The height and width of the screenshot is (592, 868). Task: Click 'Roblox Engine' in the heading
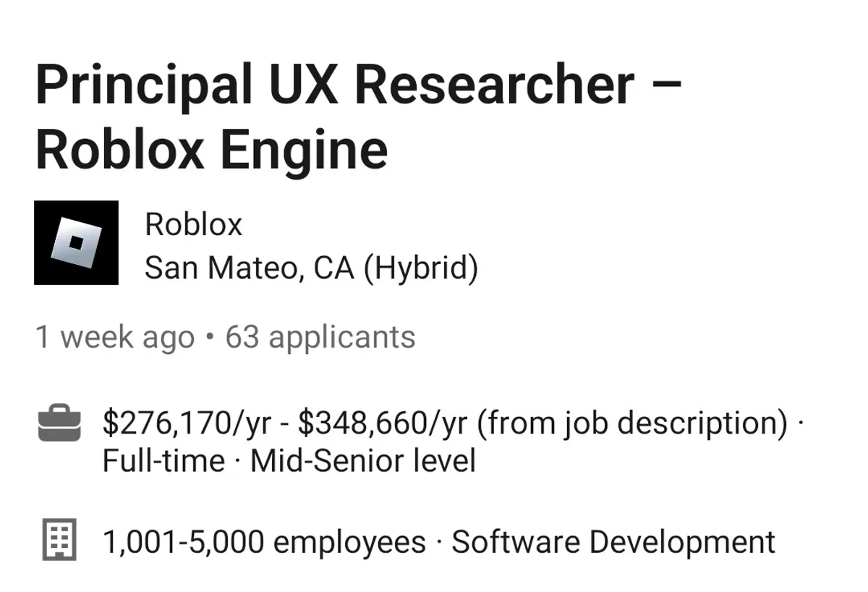(211, 150)
